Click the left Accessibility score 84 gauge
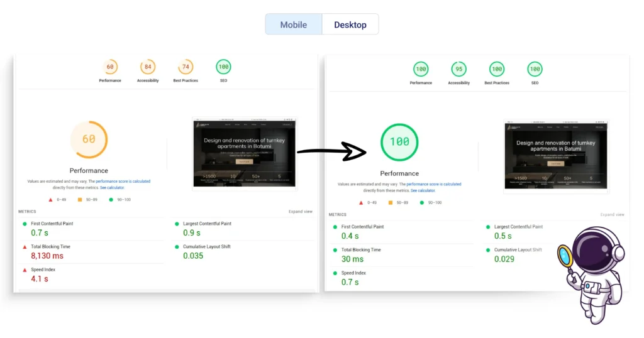The height and width of the screenshot is (338, 644). pos(148,67)
